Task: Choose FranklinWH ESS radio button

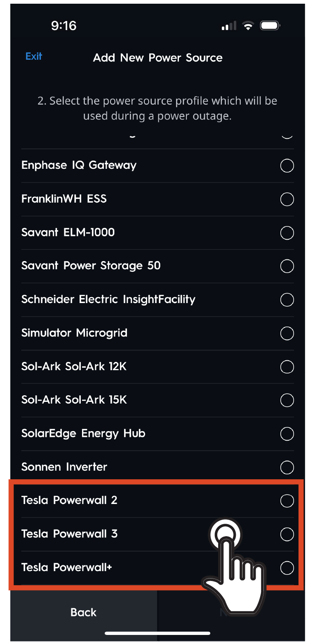Action: [287, 199]
